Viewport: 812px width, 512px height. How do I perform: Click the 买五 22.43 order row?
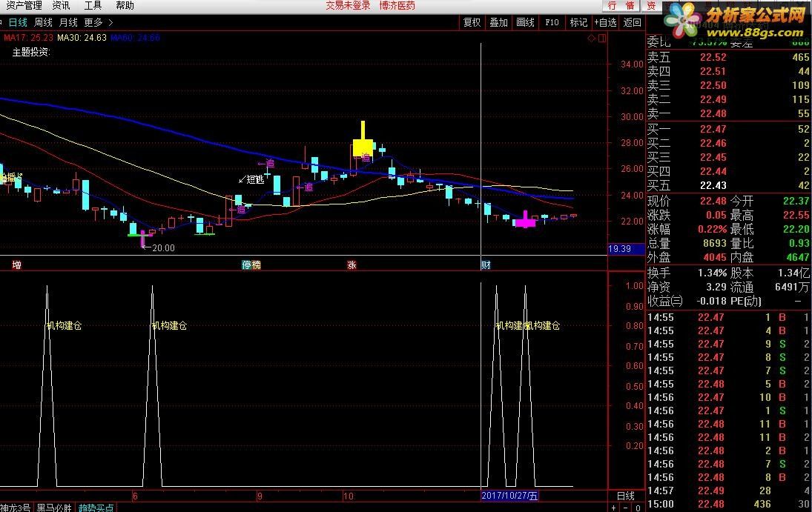pos(728,185)
